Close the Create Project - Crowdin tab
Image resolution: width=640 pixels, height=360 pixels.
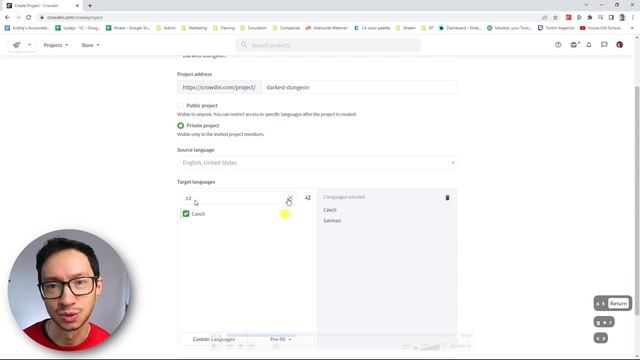pyautogui.click(x=77, y=6)
